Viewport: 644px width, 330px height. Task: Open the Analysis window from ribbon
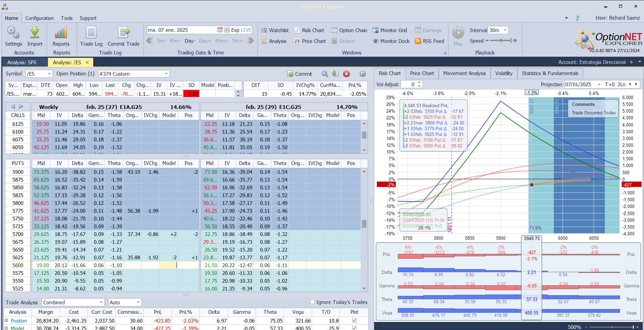pyautogui.click(x=274, y=41)
